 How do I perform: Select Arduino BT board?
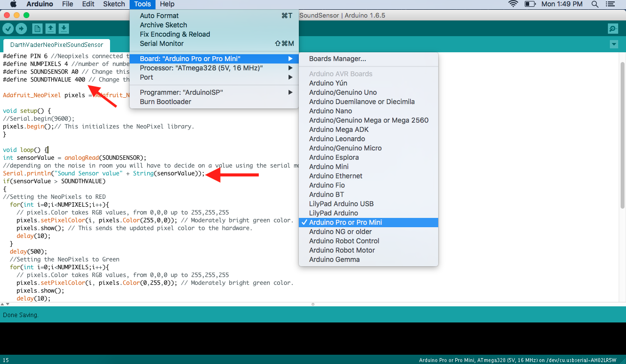[368, 194]
